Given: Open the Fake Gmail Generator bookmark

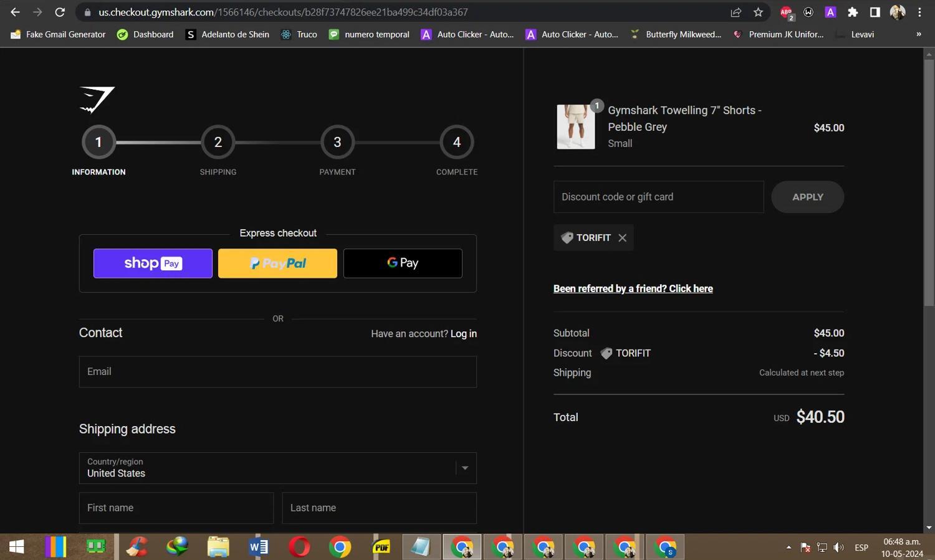Looking at the screenshot, I should [59, 34].
